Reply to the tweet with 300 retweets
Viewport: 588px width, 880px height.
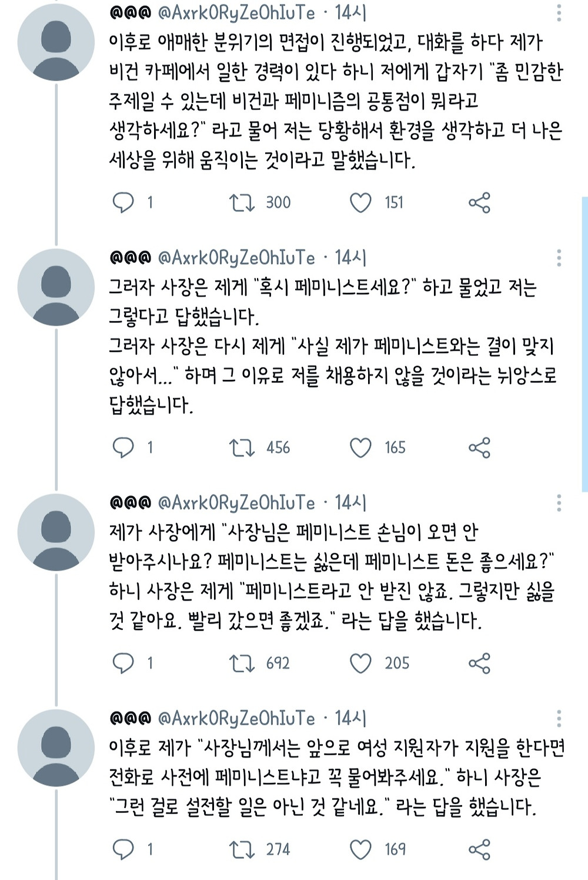(x=123, y=203)
